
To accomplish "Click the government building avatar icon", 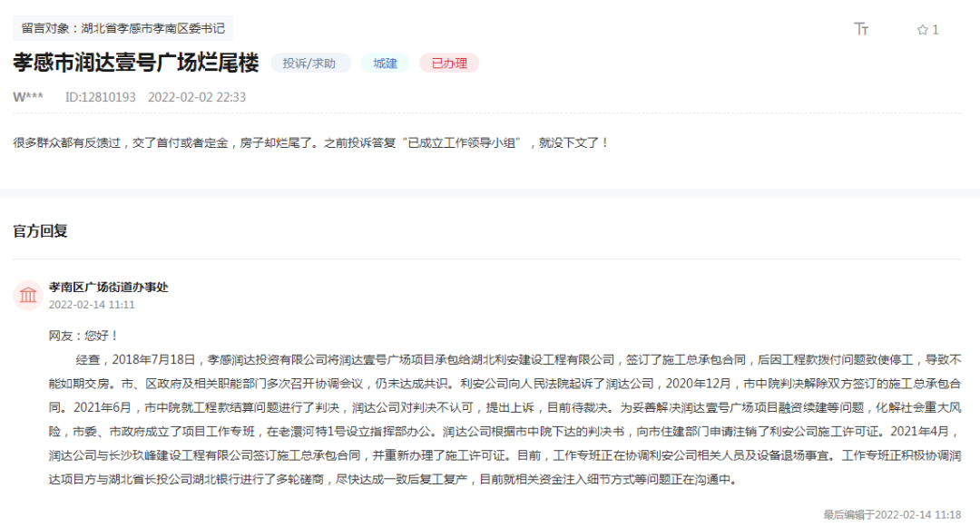I will [28, 295].
